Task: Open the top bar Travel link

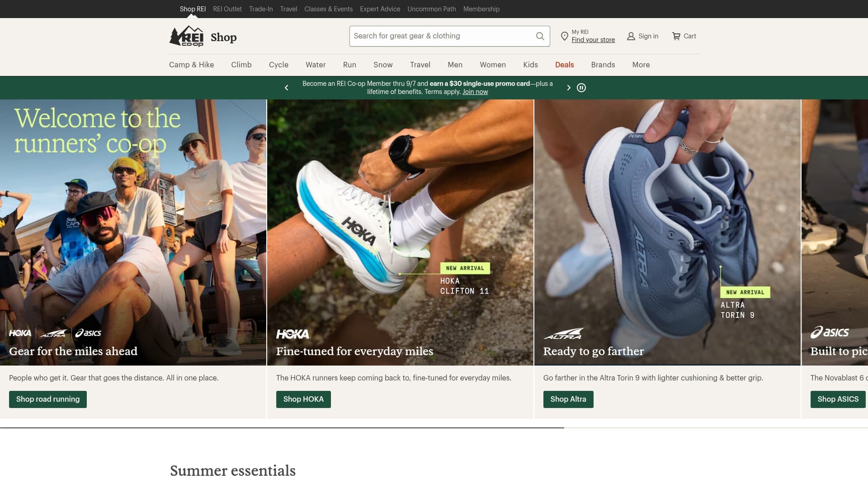Action: [x=288, y=9]
